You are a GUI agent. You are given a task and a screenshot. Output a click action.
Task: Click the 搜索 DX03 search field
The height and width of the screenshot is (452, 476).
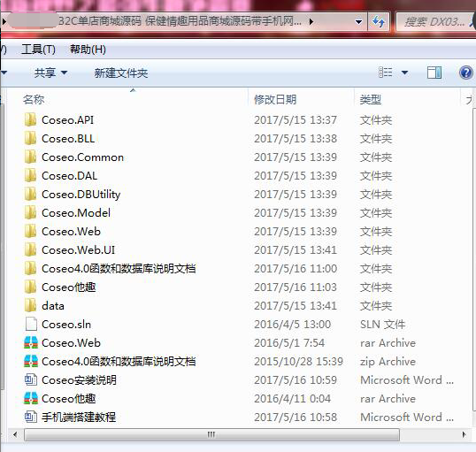pyautogui.click(x=436, y=21)
